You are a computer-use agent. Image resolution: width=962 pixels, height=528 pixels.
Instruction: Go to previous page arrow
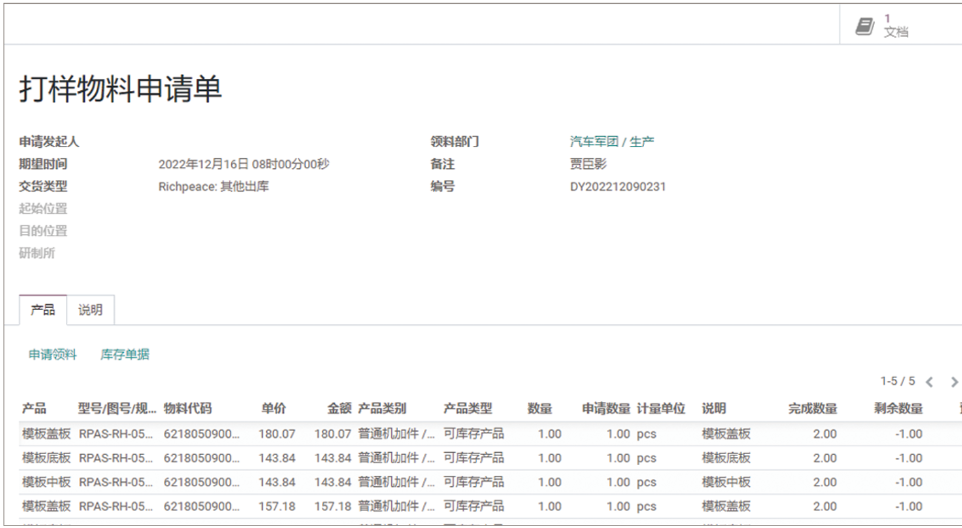929,382
